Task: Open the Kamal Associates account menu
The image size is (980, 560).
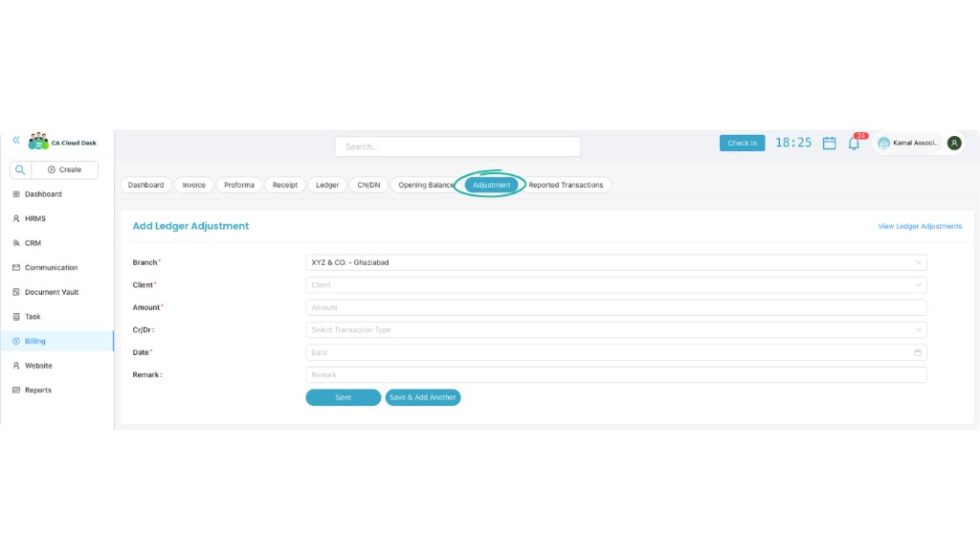Action: 914,142
